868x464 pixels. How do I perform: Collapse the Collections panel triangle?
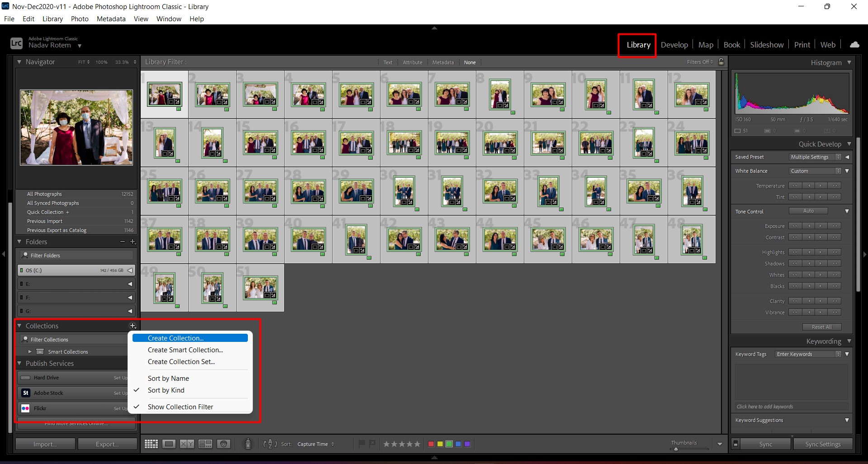click(x=19, y=326)
